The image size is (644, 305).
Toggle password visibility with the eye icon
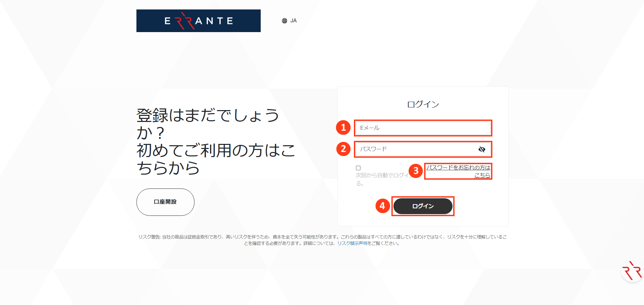coord(482,149)
